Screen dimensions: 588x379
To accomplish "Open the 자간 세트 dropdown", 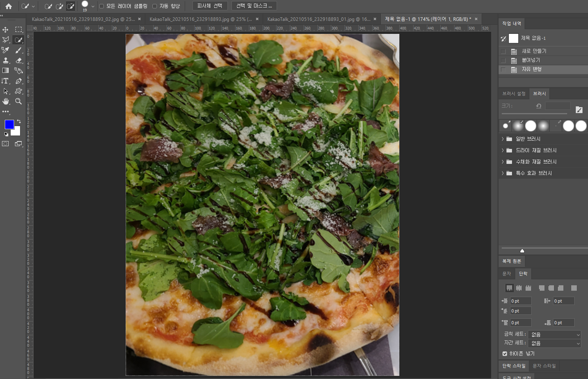I will click(x=555, y=343).
